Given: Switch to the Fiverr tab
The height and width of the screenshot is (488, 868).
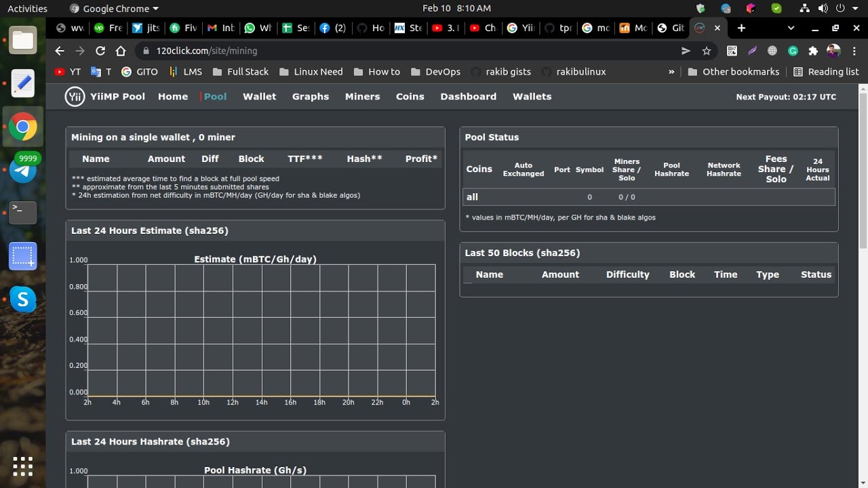Looking at the screenshot, I should tap(184, 28).
